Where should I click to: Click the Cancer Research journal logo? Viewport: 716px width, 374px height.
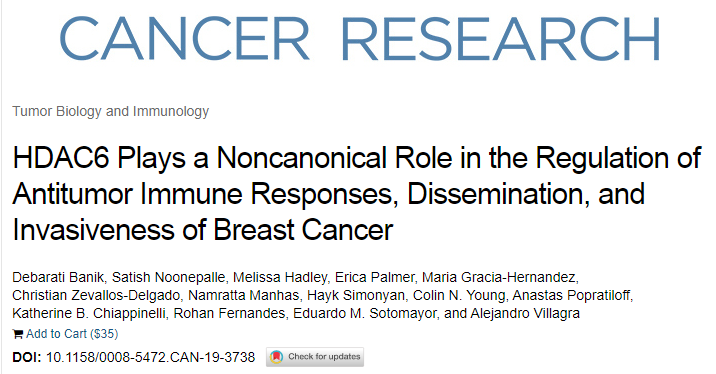(x=360, y=38)
